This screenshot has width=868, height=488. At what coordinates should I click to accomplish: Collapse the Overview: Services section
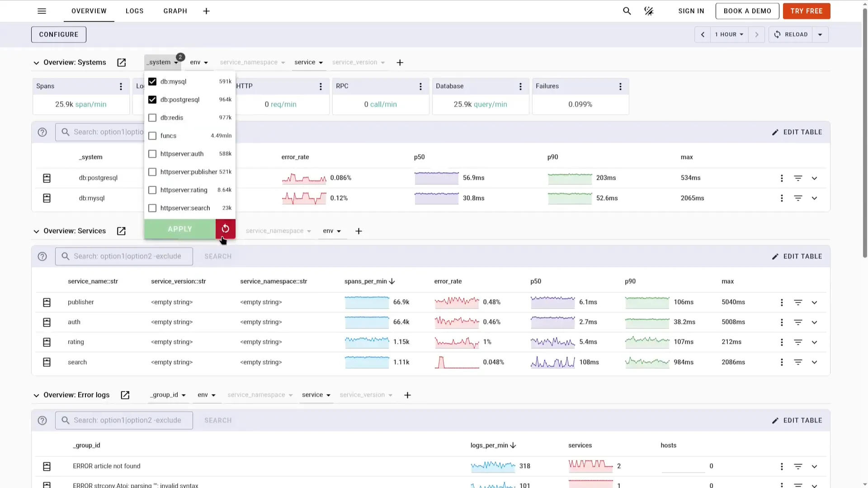coord(36,231)
